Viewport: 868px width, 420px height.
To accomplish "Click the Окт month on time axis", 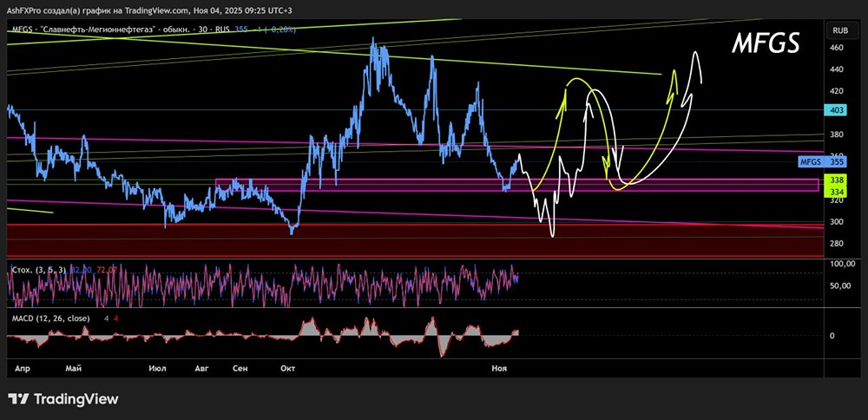I will [x=288, y=368].
